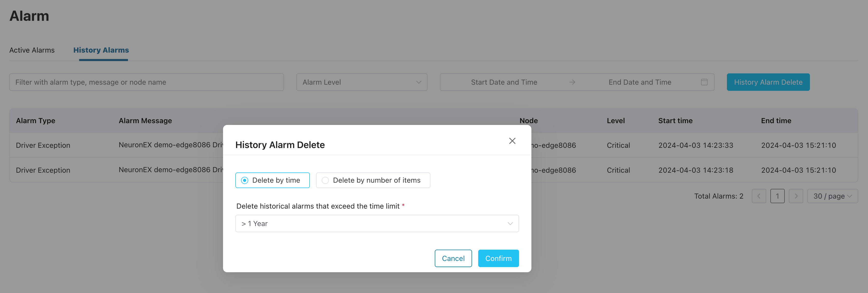The height and width of the screenshot is (293, 868).
Task: Confirm the history alarm deletion
Action: click(x=498, y=258)
